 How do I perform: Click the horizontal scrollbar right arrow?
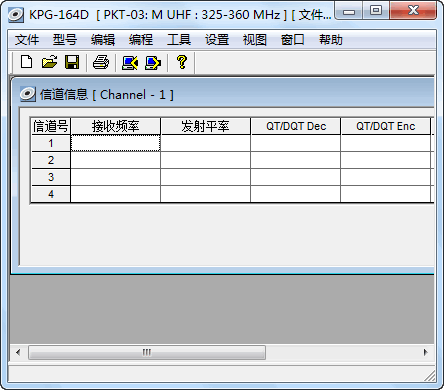coord(425,352)
